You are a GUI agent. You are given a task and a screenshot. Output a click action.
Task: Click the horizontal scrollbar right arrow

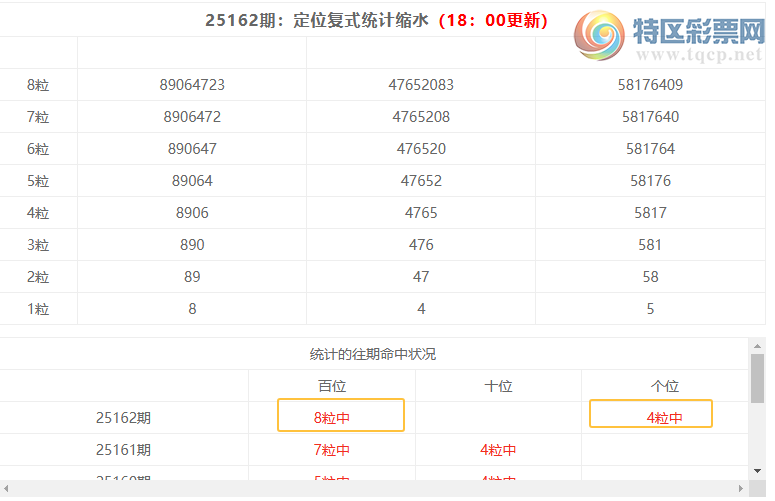(741, 489)
